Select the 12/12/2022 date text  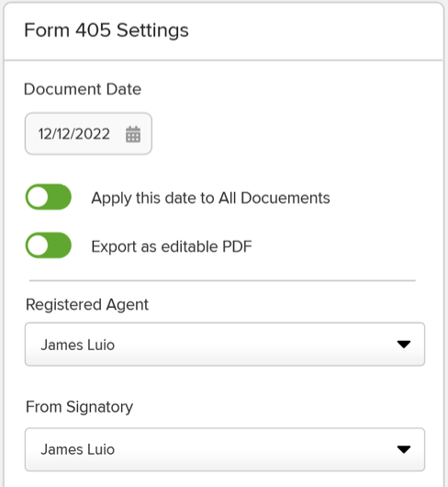(x=73, y=134)
